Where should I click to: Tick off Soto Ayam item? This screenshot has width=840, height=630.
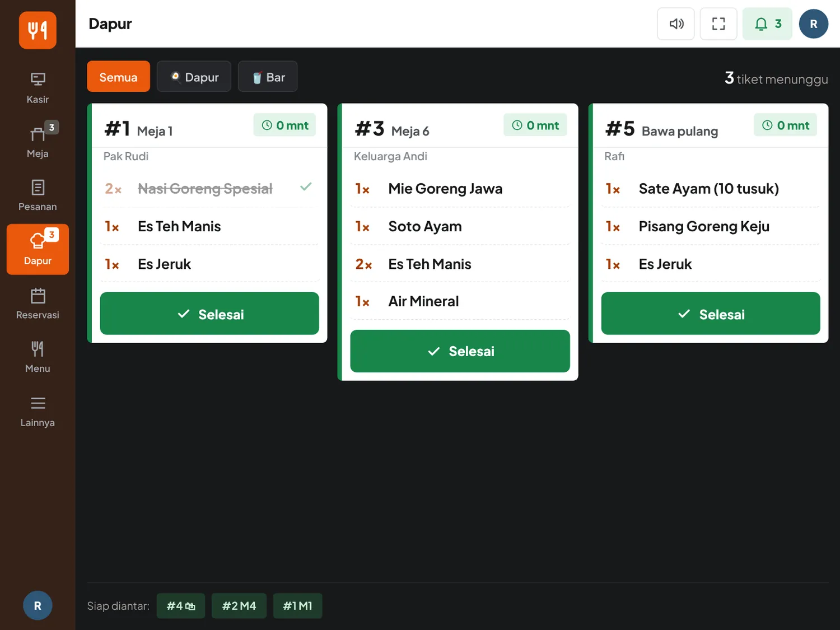pyautogui.click(x=460, y=226)
